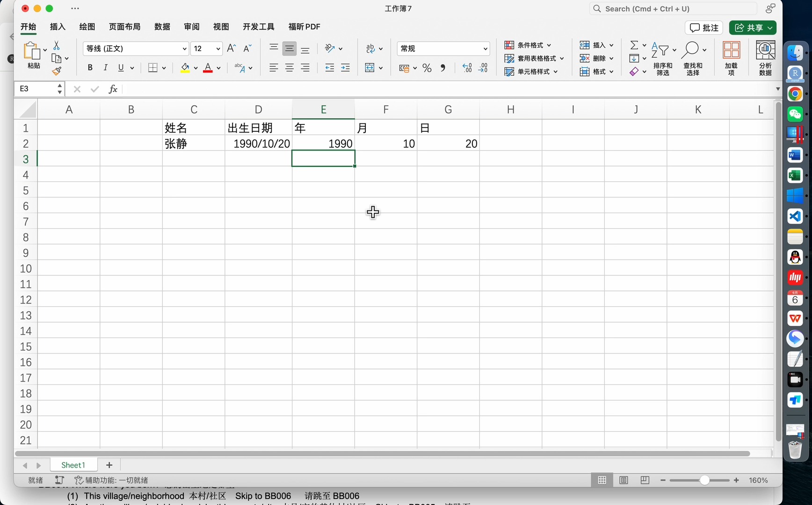The image size is (812, 505).
Task: Select the Format Painter brush
Action: (x=57, y=71)
